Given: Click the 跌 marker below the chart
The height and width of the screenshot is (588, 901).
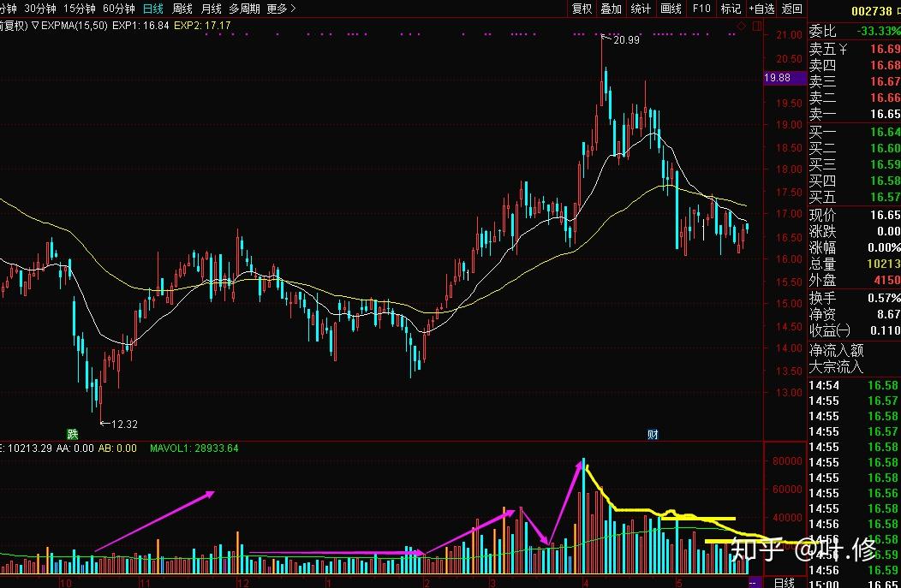Looking at the screenshot, I should coord(74,434).
